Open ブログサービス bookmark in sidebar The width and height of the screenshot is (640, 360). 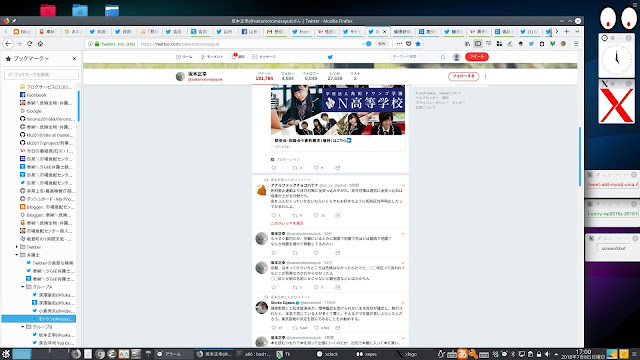point(46,87)
